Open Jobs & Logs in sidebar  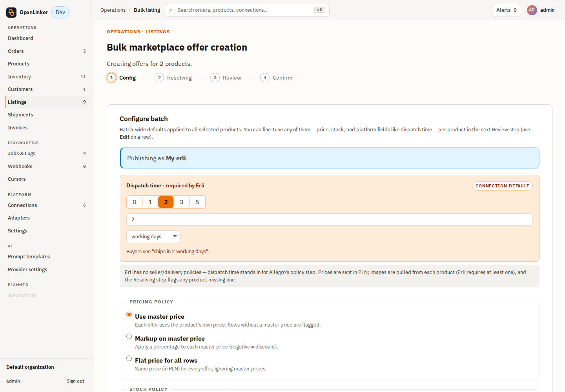coord(47,154)
